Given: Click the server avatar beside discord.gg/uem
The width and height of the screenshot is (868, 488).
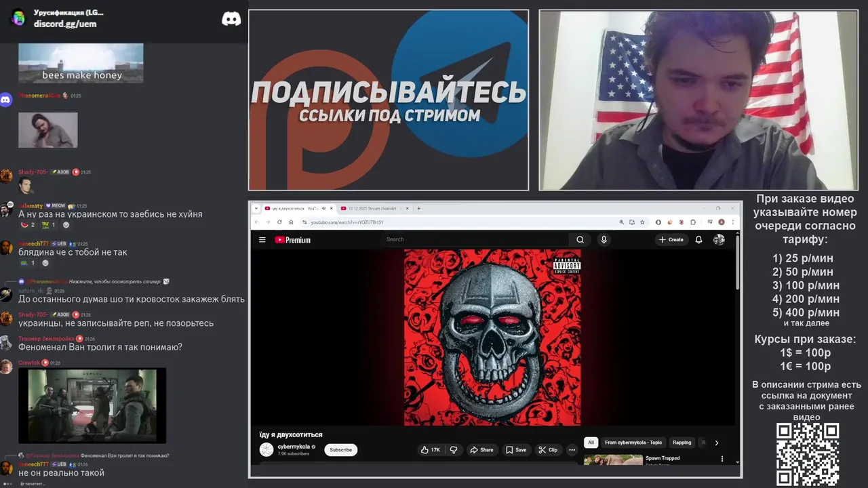Looking at the screenshot, I should point(18,18).
